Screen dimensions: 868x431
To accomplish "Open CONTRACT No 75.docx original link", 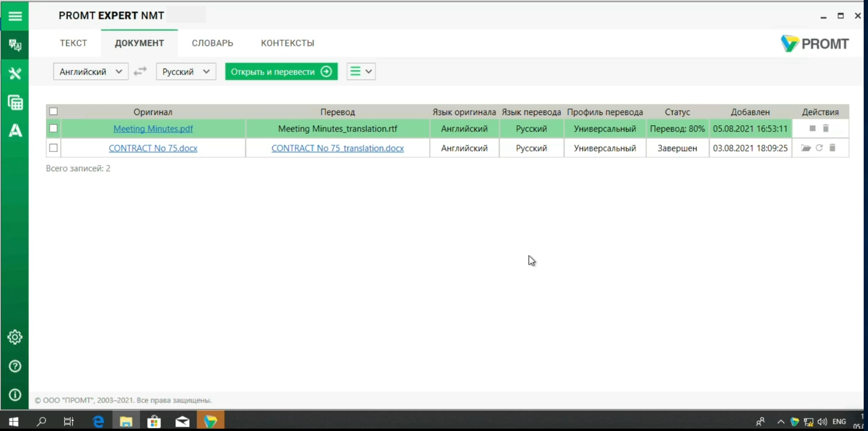I will tap(153, 148).
